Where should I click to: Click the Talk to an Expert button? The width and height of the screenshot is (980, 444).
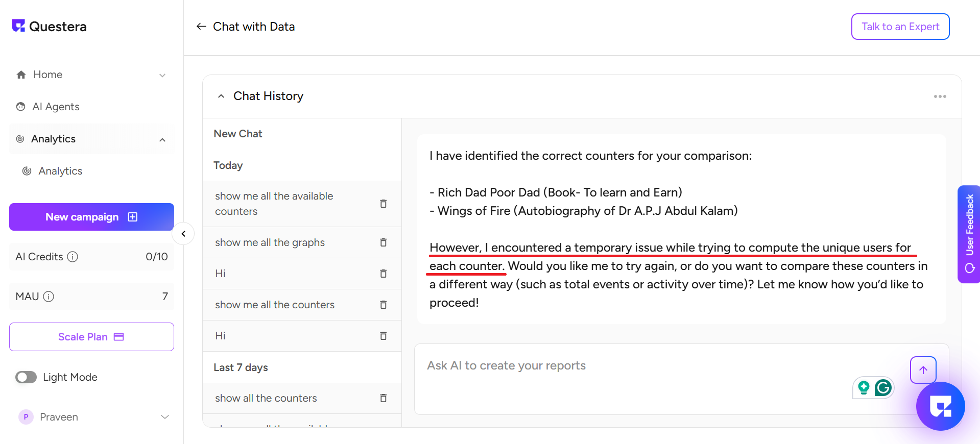click(x=900, y=27)
